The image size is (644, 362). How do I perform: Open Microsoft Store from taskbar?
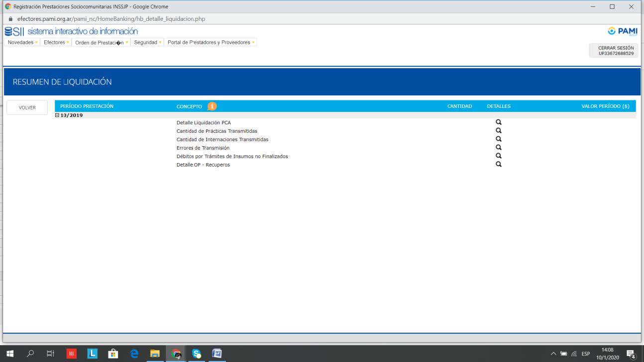click(113, 354)
